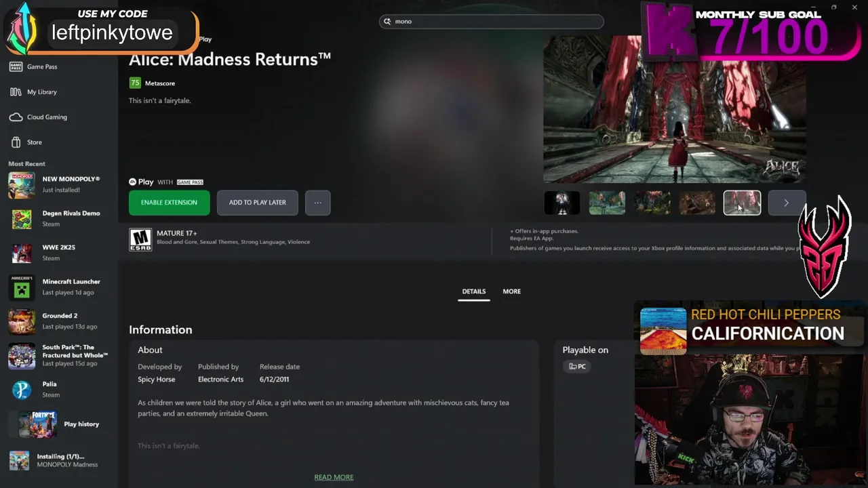Click developer name Spicy Horse
The image size is (868, 488).
pos(157,380)
